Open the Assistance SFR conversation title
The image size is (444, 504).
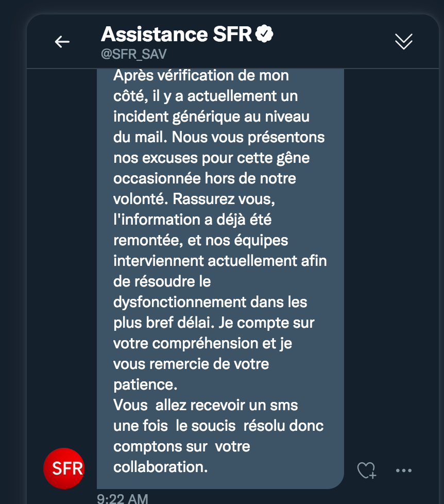176,35
